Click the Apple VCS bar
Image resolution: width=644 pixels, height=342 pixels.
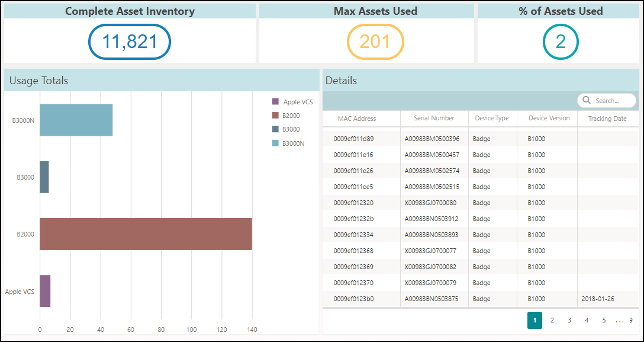point(45,291)
